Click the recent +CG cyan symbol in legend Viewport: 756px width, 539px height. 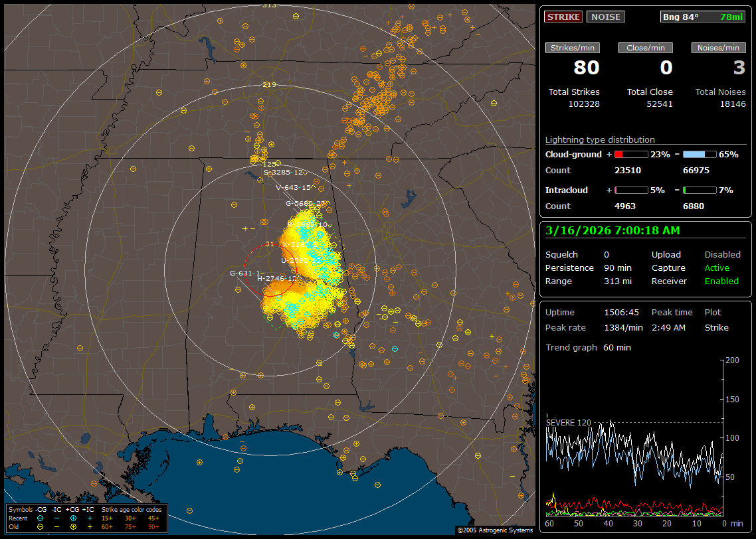point(73,518)
